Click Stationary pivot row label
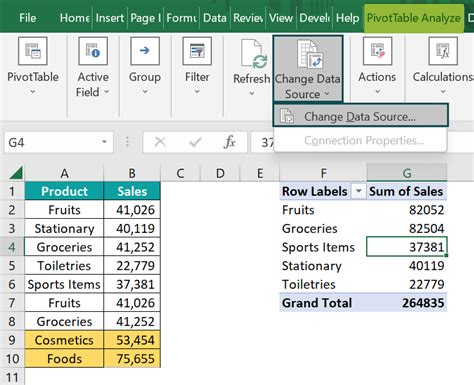The height and width of the screenshot is (385, 474). (x=312, y=266)
